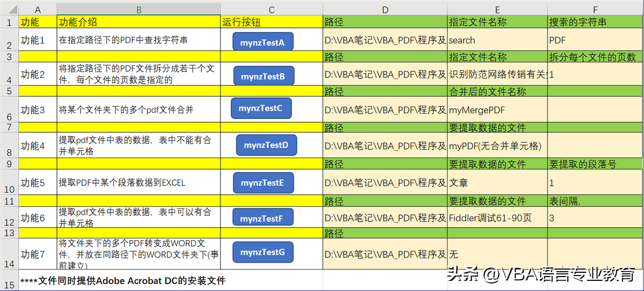Select row 6 header

click(9, 110)
